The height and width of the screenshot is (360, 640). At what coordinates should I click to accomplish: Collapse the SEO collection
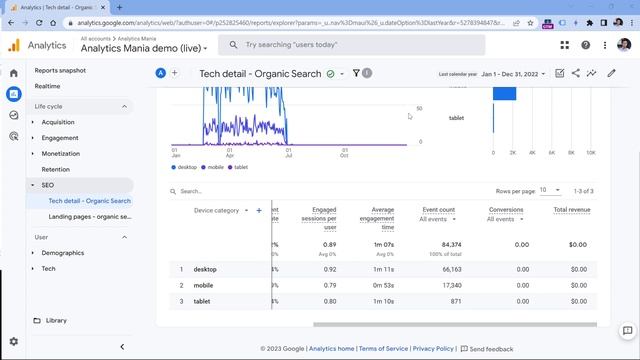(x=33, y=185)
